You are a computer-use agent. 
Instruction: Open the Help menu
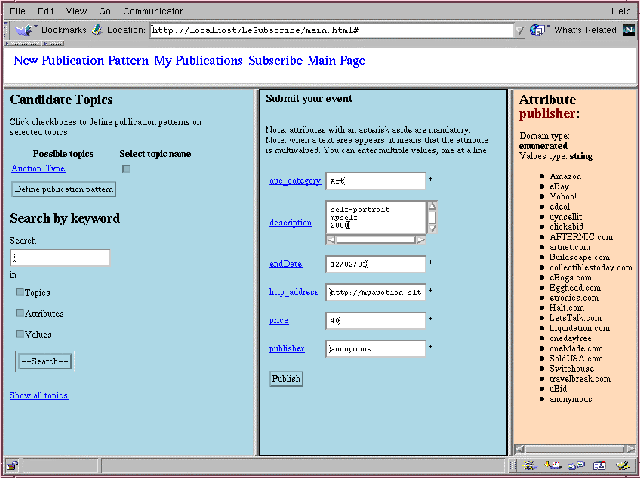coord(620,11)
